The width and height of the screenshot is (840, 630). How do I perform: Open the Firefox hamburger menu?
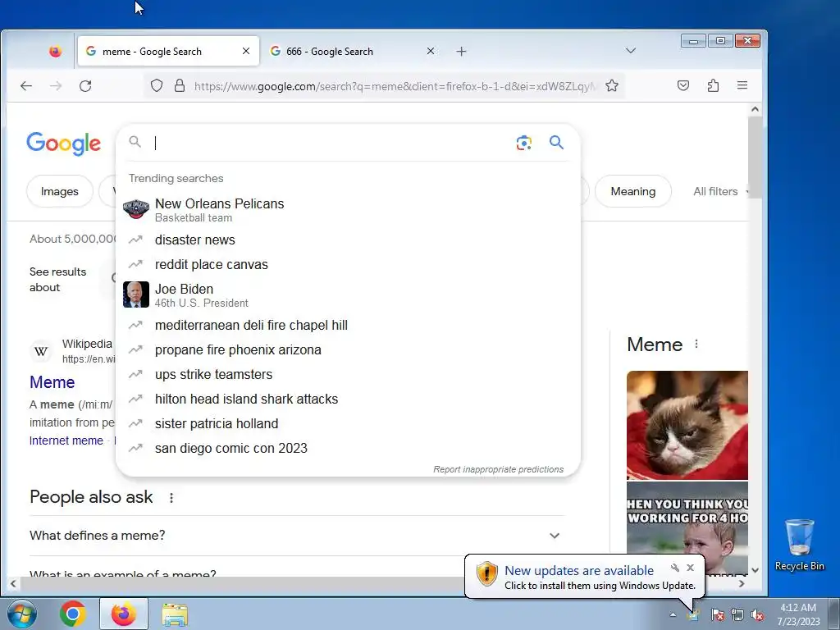tap(742, 85)
